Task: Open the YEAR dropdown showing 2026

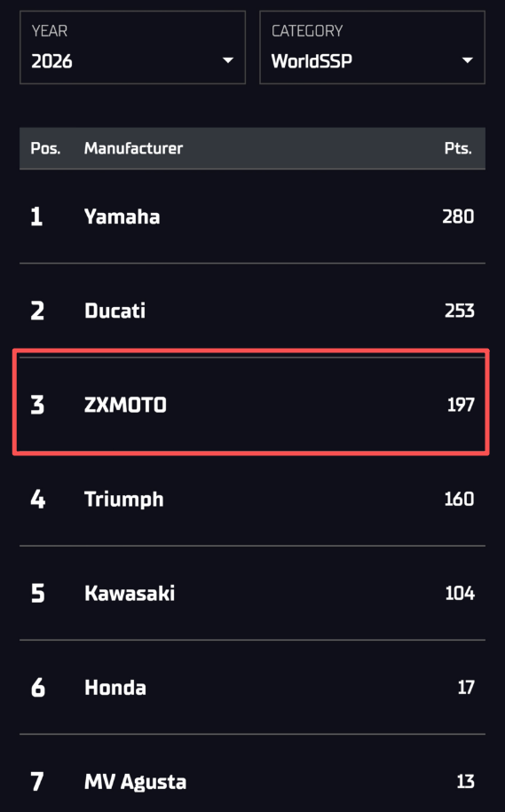Action: tap(132, 48)
